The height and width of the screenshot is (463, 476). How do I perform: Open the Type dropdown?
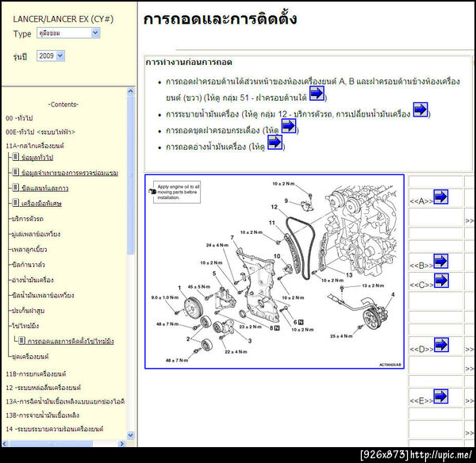pos(68,33)
